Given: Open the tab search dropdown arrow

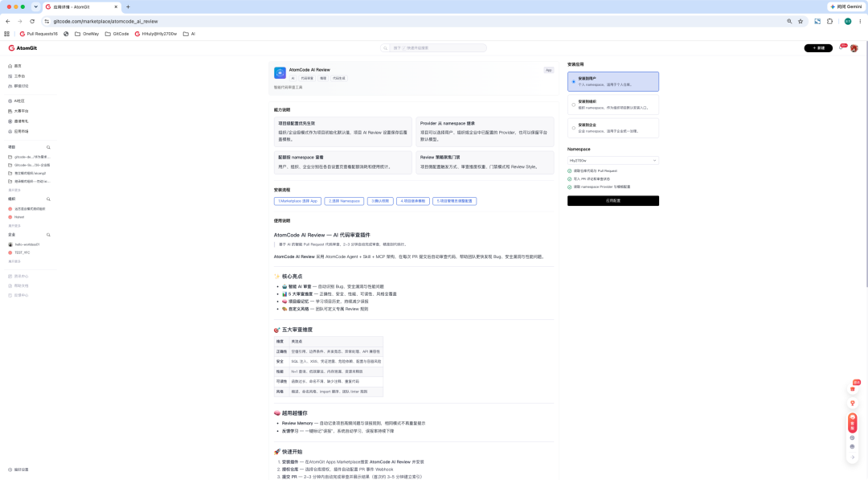Looking at the screenshot, I should (35, 6).
